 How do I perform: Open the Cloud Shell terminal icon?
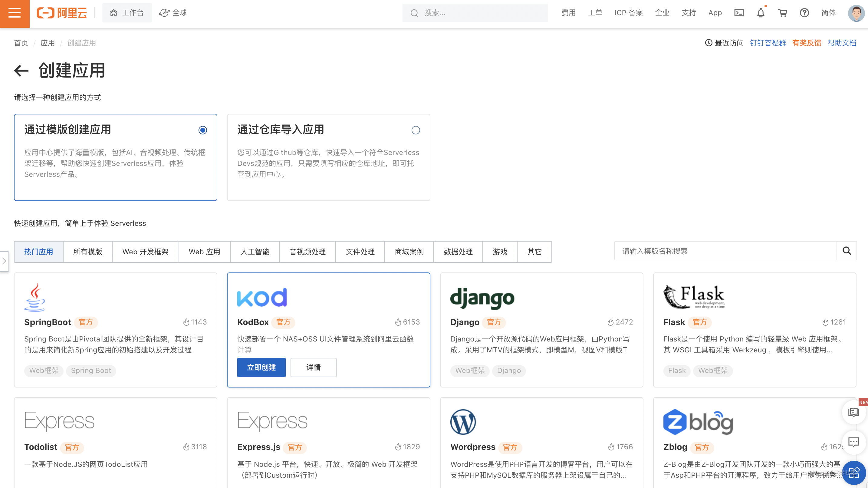tap(739, 13)
